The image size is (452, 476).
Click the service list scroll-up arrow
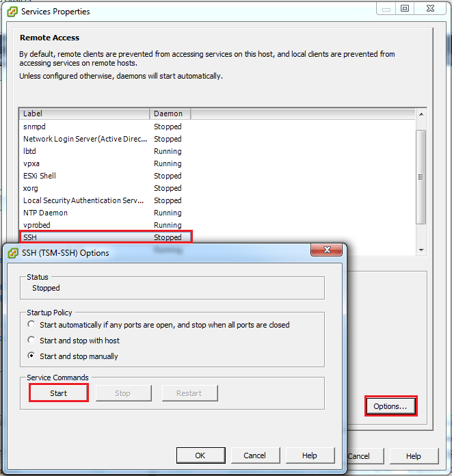(x=421, y=114)
